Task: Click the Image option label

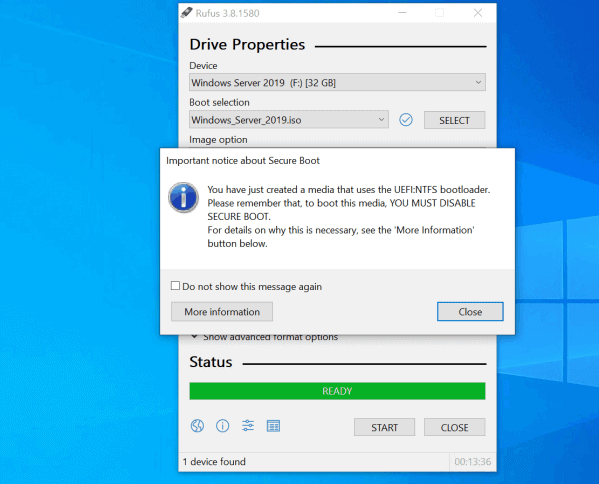Action: [x=218, y=140]
